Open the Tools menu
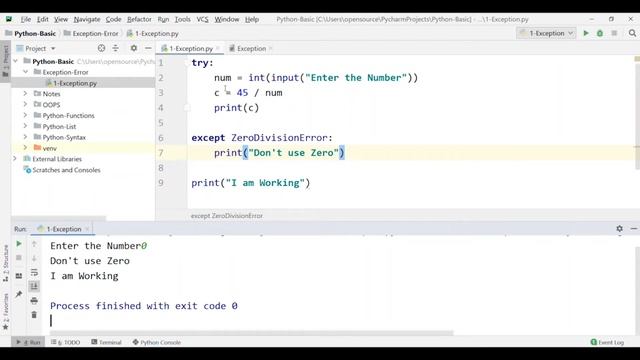The height and width of the screenshot is (360, 640). (x=182, y=19)
